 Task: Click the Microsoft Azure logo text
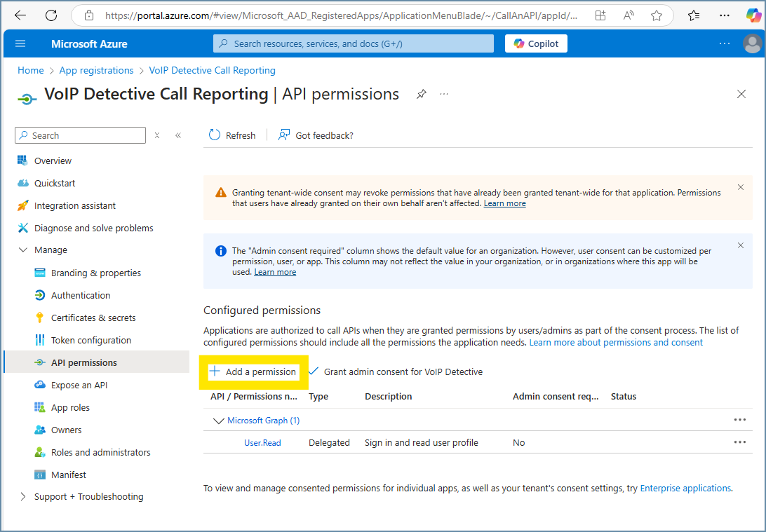[89, 44]
